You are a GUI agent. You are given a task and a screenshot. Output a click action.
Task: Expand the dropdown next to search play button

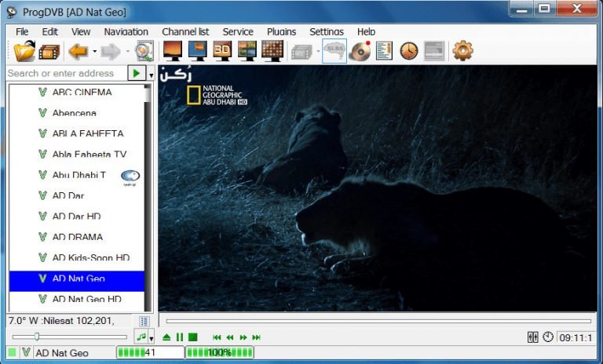[151, 74]
